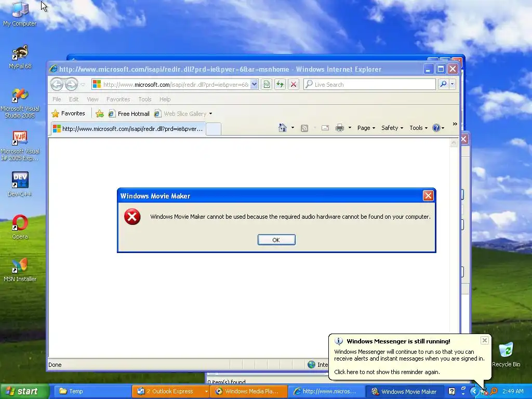The height and width of the screenshot is (399, 532).
Task: Open the Favorites center star button
Action: pyautogui.click(x=68, y=113)
